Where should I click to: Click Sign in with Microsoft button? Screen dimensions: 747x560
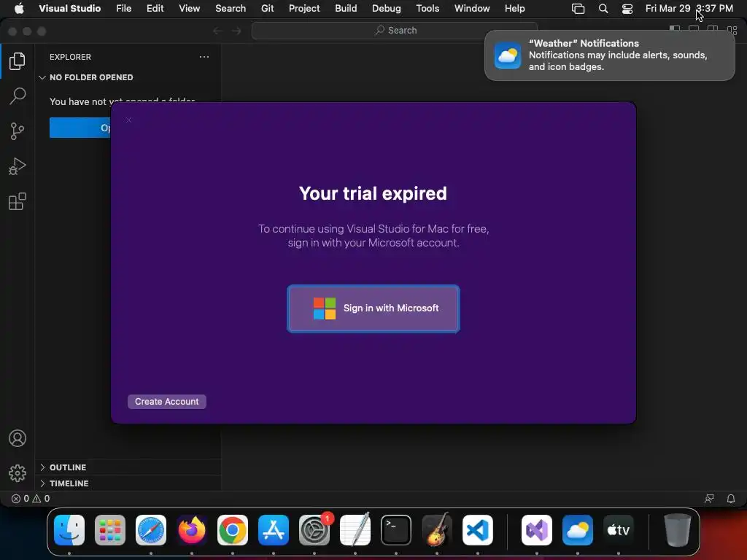pos(373,308)
